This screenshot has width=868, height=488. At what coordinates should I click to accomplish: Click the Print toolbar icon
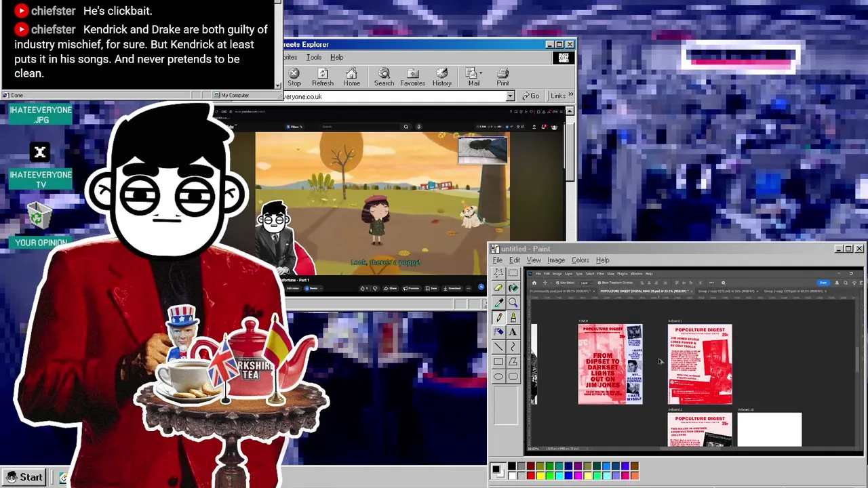click(502, 77)
